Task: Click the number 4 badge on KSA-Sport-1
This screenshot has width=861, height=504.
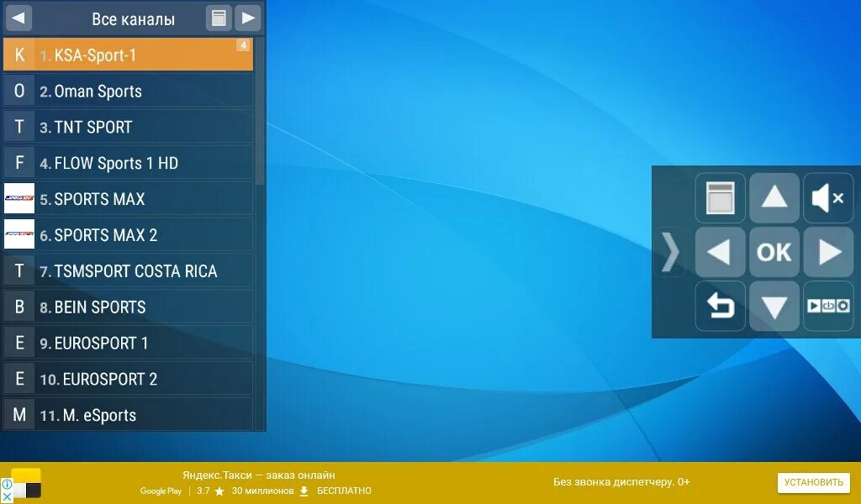Action: click(243, 45)
